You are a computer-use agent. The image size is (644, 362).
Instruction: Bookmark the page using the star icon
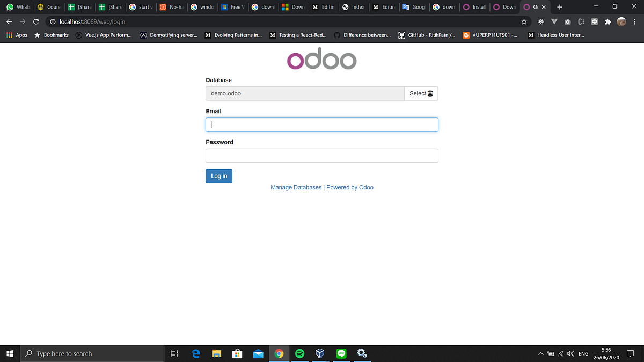point(523,22)
